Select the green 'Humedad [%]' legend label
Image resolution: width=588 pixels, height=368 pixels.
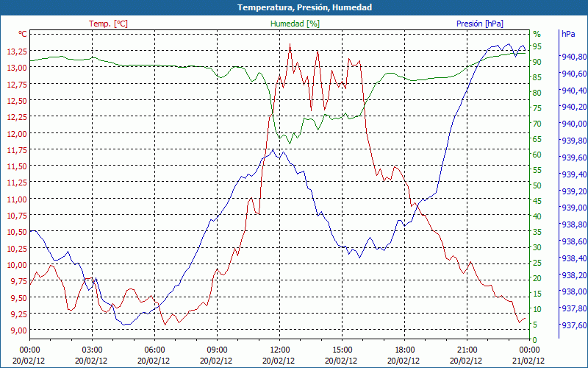295,24
